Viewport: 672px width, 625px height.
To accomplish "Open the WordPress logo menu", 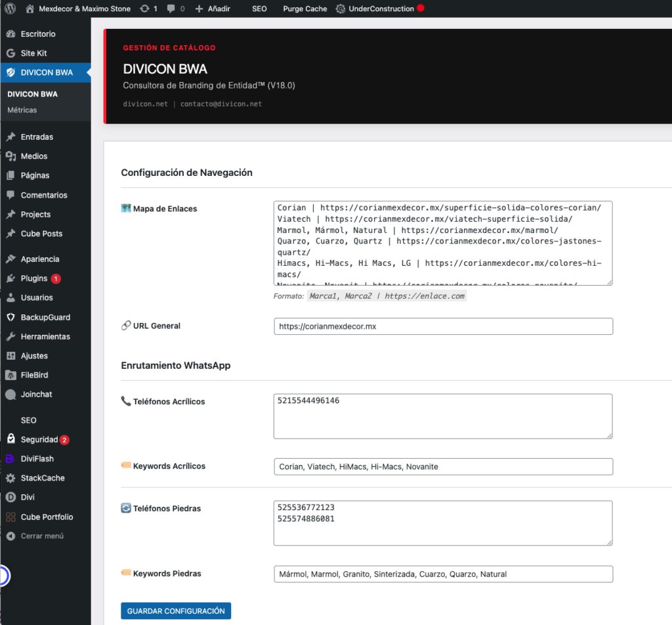I will pyautogui.click(x=10, y=9).
